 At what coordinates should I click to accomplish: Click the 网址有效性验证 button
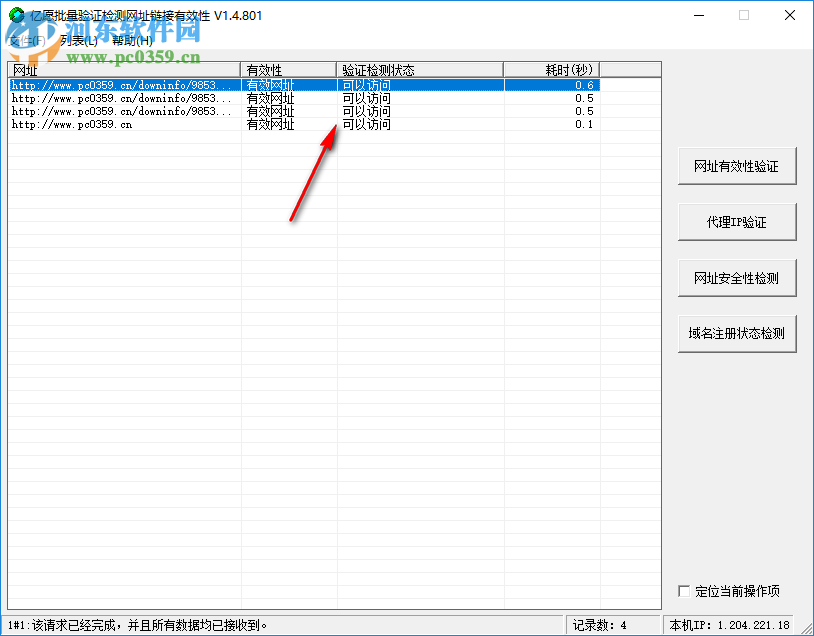pos(737,166)
